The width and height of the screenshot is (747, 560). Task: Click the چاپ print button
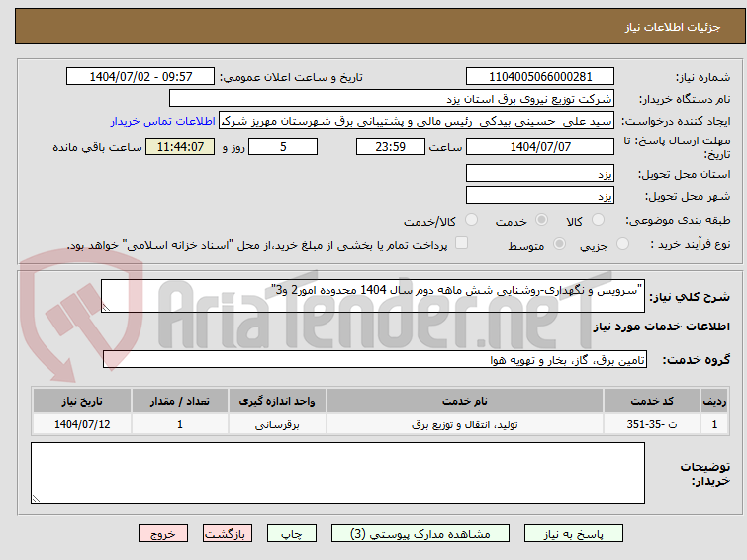292,534
